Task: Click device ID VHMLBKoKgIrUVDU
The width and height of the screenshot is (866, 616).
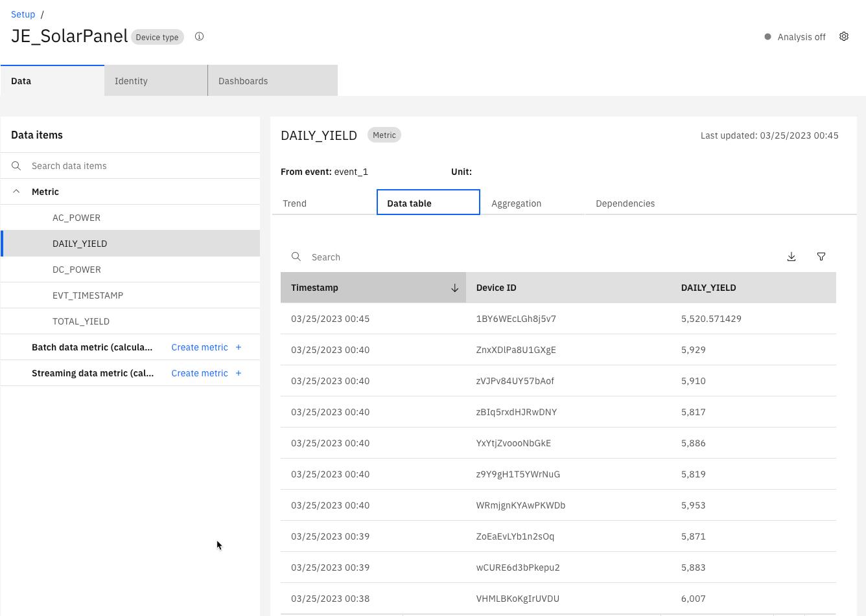Action: tap(518, 599)
